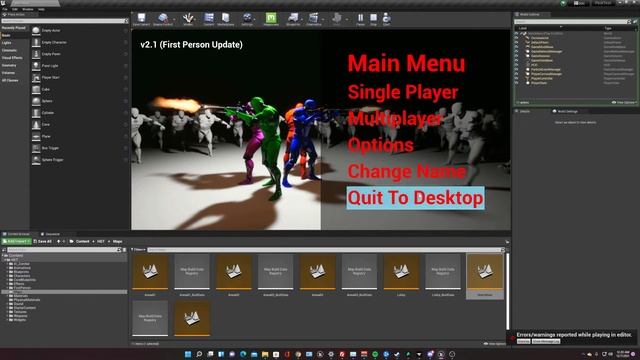Select the Empty Pawn icon
The width and height of the screenshot is (640, 360).
pyautogui.click(x=36, y=54)
